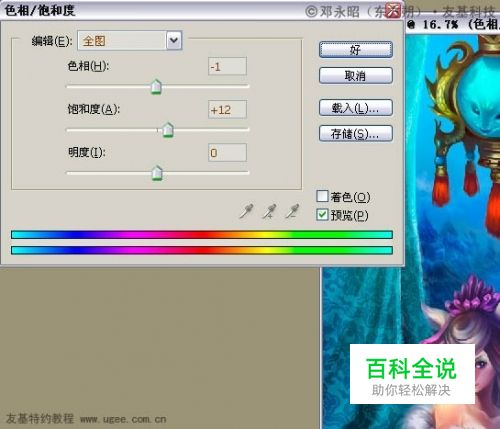Viewport: 500px width, 429px height.
Task: Click the 饱和度(A): label
Action: tap(94, 109)
